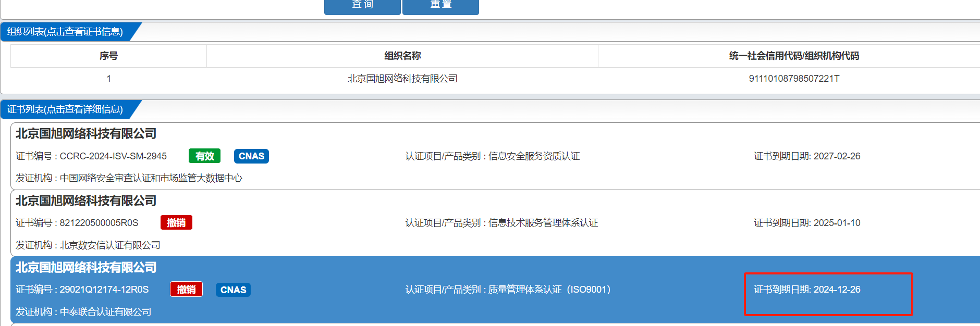Click credit code 91110108798507221T
Image resolution: width=980 pixels, height=326 pixels.
(794, 79)
